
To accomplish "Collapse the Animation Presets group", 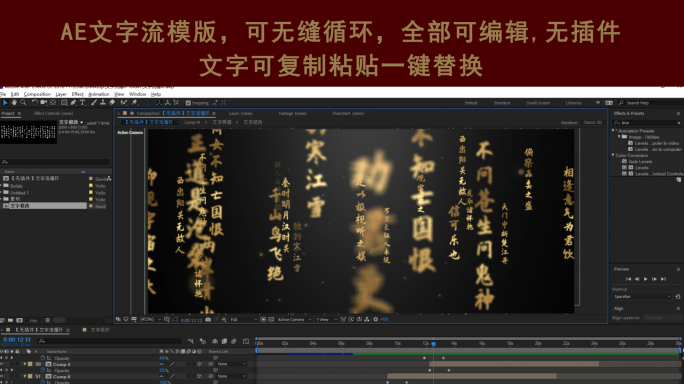I will pos(613,130).
